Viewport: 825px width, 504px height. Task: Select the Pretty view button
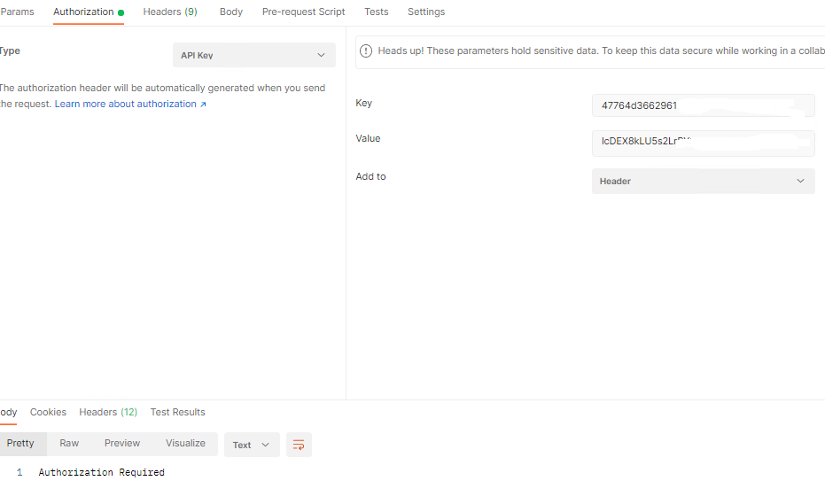click(20, 443)
